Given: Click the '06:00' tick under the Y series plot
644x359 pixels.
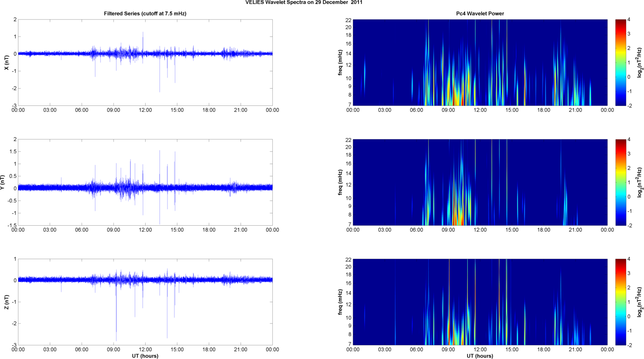Looking at the screenshot, I should [82, 230].
